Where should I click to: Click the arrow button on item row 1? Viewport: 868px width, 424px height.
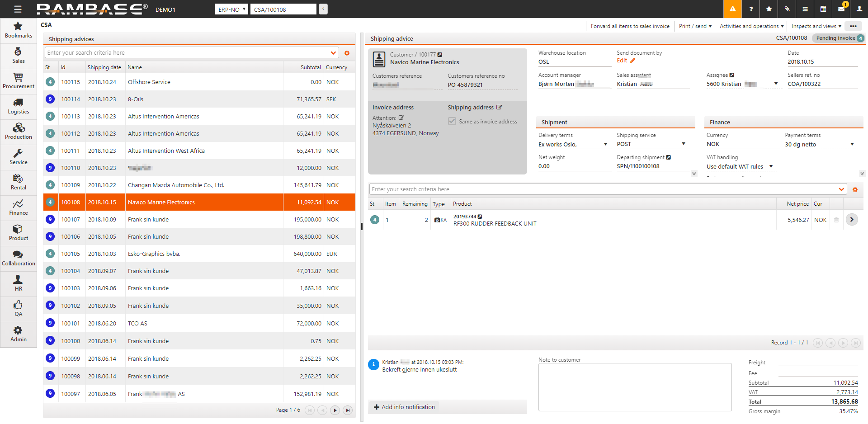[851, 220]
